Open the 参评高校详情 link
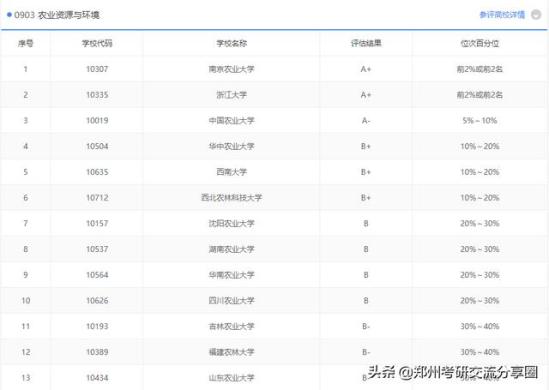Image resolution: width=549 pixels, height=390 pixels. click(502, 15)
